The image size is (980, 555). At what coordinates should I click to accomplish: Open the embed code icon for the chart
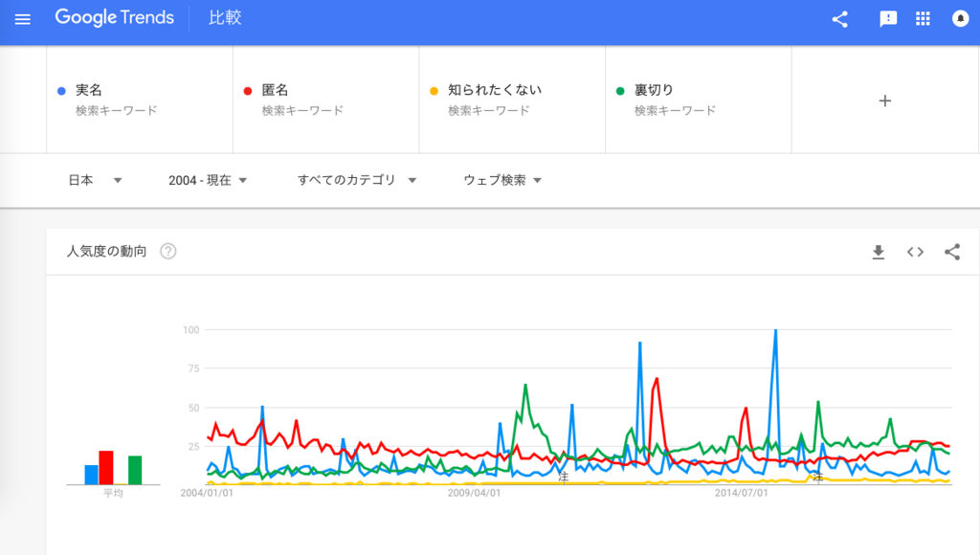[x=915, y=251]
